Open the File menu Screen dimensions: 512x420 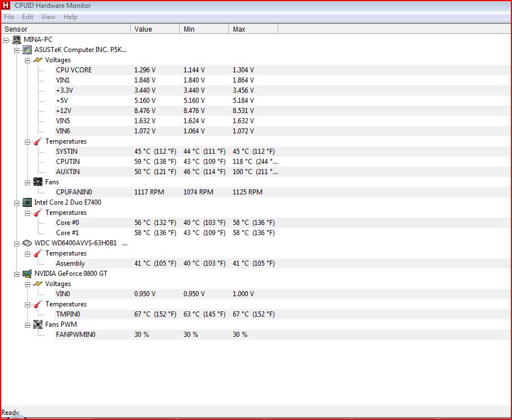click(x=10, y=17)
